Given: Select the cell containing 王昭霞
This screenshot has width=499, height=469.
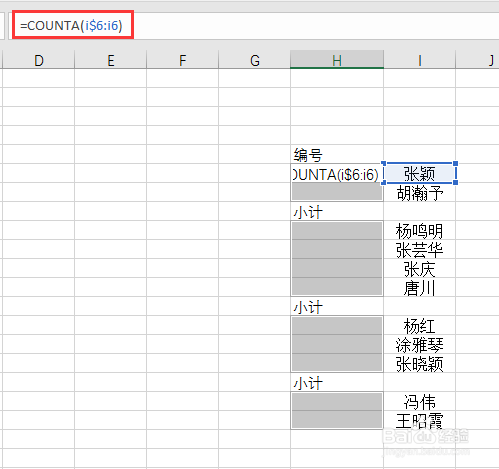Looking at the screenshot, I should (x=420, y=420).
